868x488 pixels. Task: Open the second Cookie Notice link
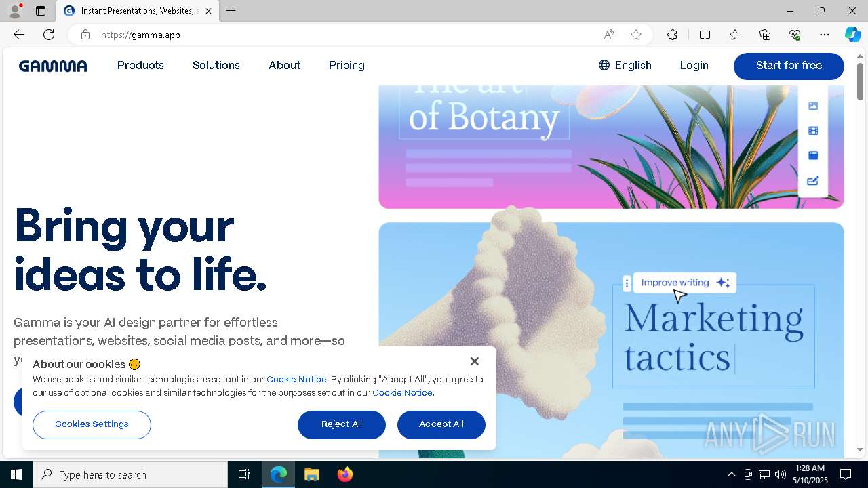402,393
